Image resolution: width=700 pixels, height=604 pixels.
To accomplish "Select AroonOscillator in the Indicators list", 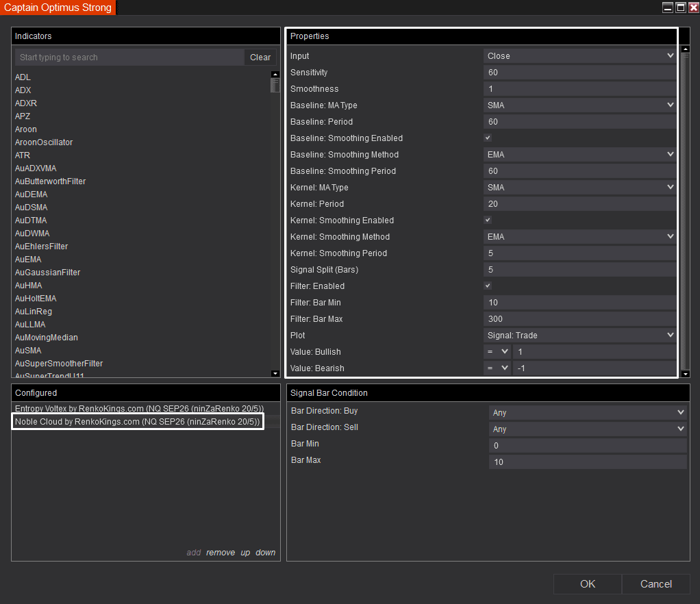I will coord(44,142).
